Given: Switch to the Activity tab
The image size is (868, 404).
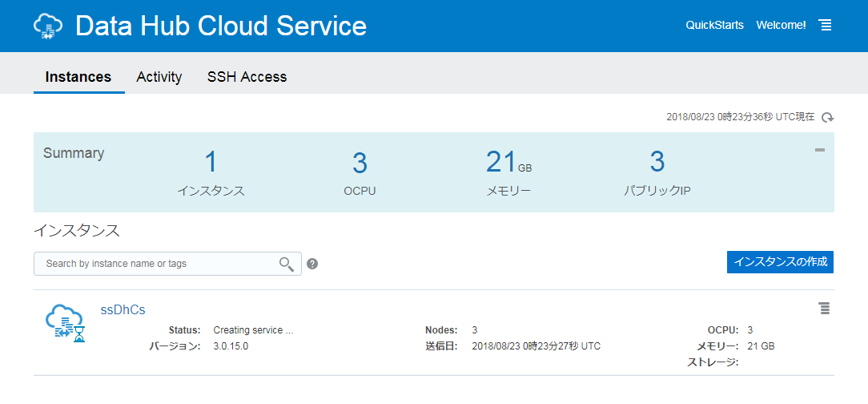Looking at the screenshot, I should click(159, 77).
